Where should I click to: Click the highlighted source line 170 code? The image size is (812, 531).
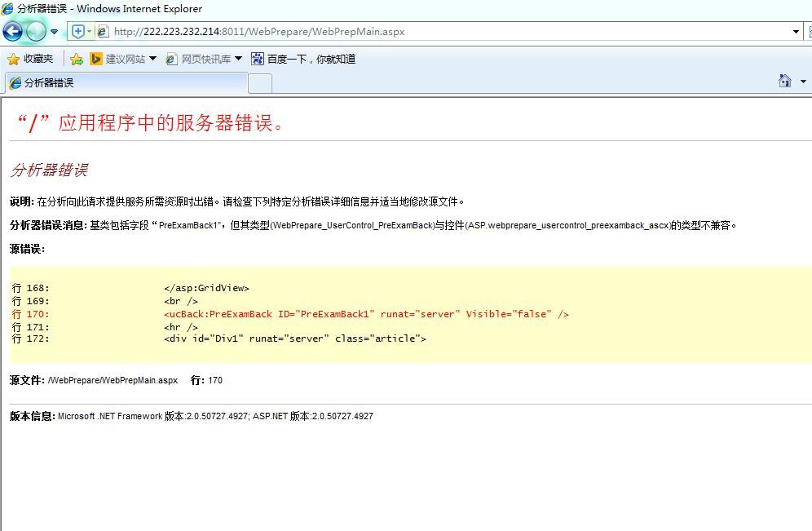(x=366, y=314)
